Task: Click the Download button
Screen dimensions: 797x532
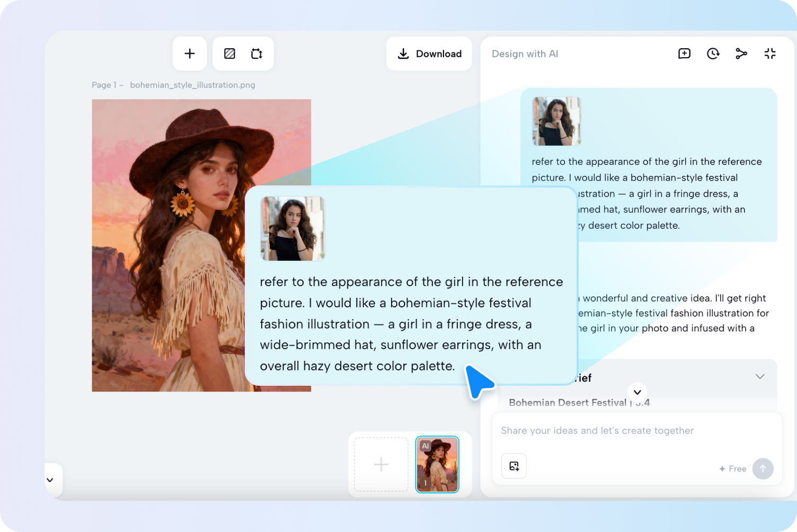Action: 429,54
